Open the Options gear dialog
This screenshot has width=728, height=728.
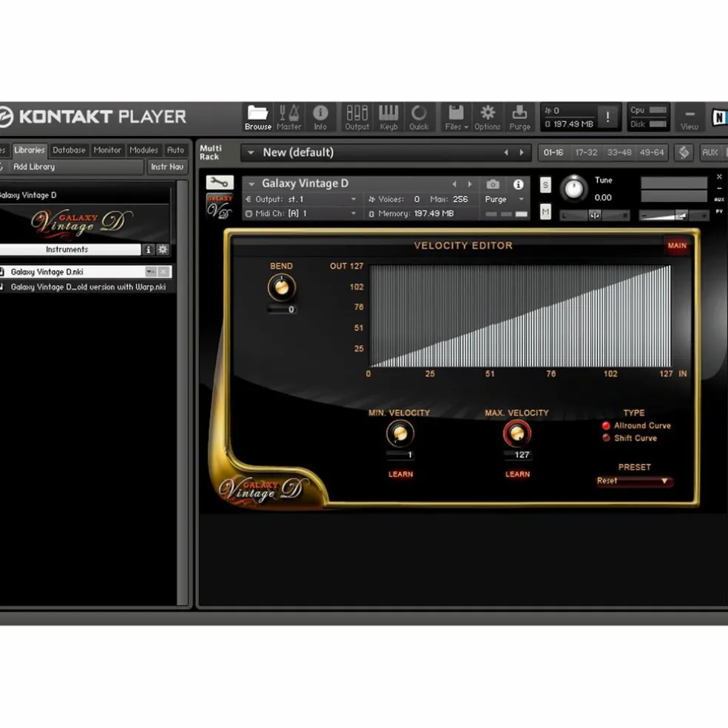click(487, 117)
